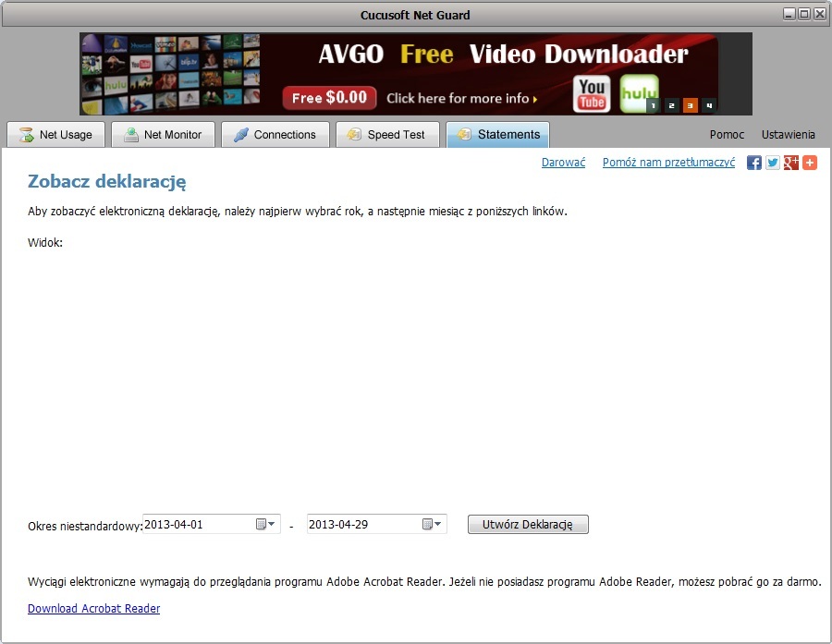Select the Statements tab
The image size is (832, 644).
click(x=497, y=135)
